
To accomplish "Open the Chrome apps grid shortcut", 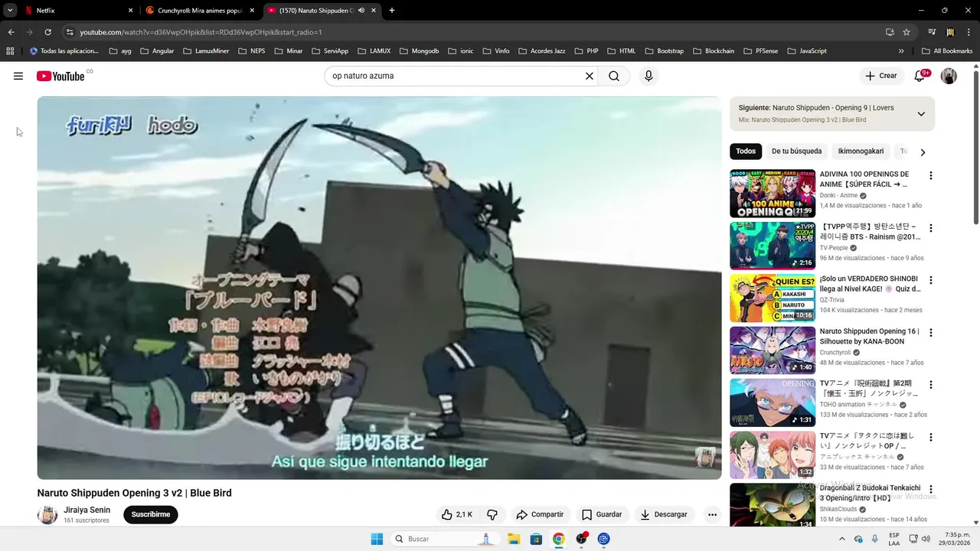I will (10, 51).
